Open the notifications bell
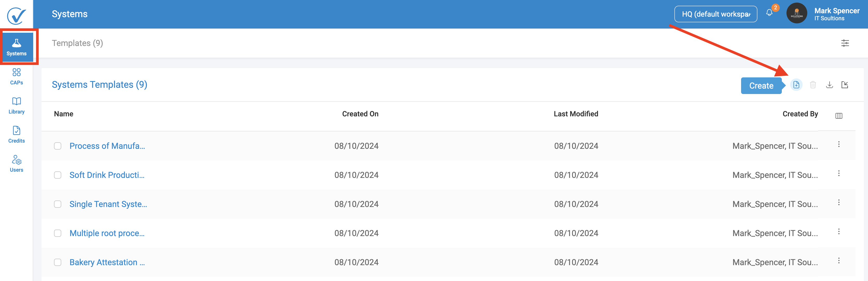The width and height of the screenshot is (868, 281). pos(769,13)
